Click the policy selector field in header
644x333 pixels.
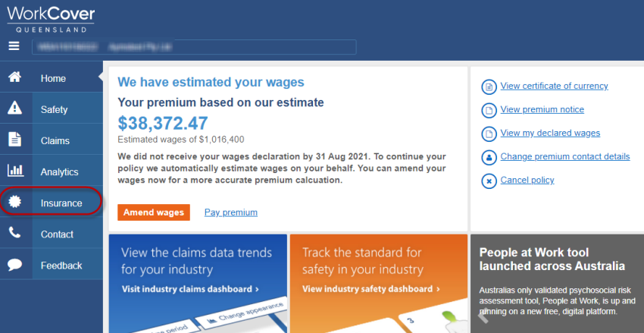194,47
